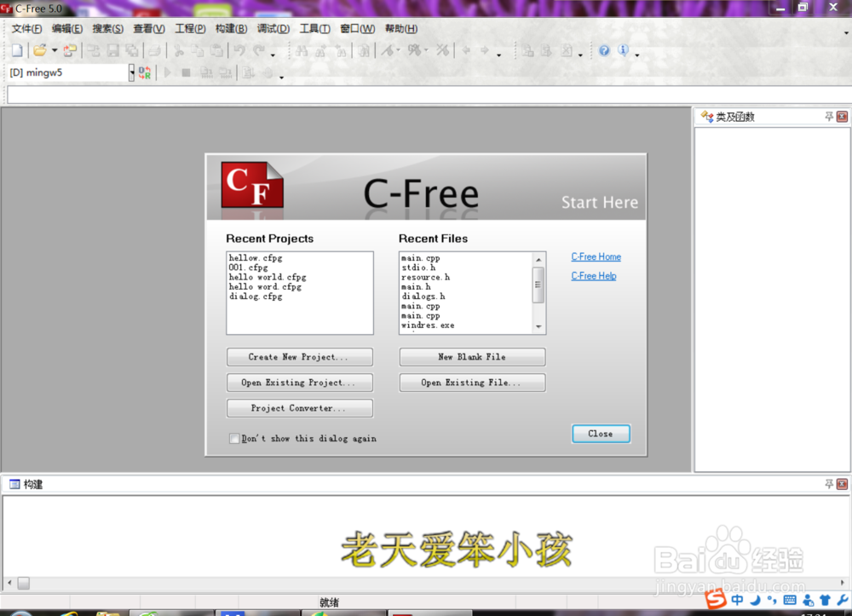The height and width of the screenshot is (616, 852).
Task: Click the Print toolbar icon
Action: tap(154, 50)
